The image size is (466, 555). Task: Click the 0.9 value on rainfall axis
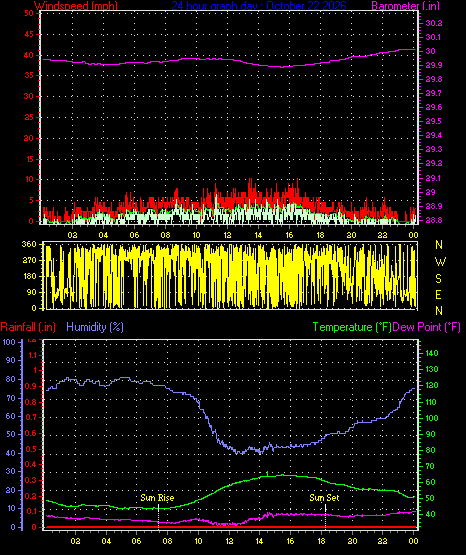click(31, 386)
